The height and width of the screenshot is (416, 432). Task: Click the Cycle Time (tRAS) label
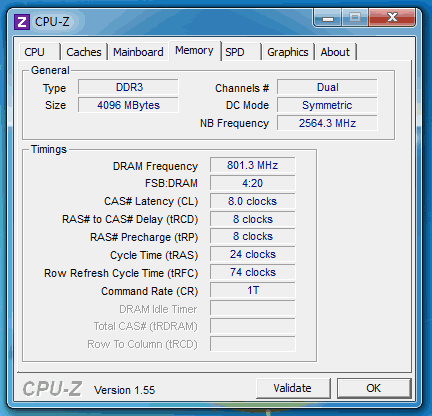coord(154,256)
